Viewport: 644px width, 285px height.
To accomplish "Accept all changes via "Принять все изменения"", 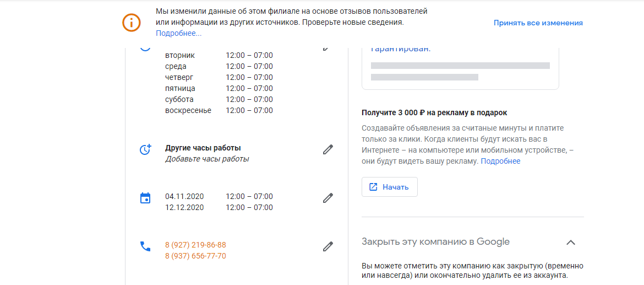I will click(x=538, y=23).
